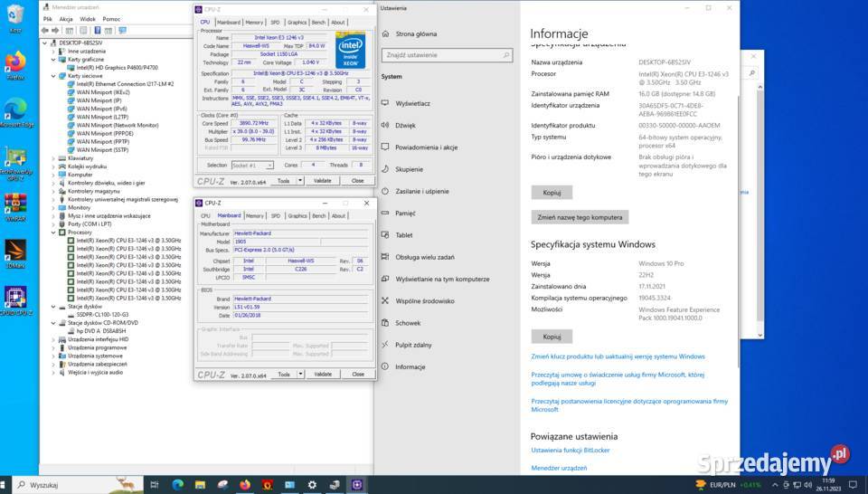Open File Explorer from the taskbar
Screen dimensions: 868x494
[x=200, y=485]
